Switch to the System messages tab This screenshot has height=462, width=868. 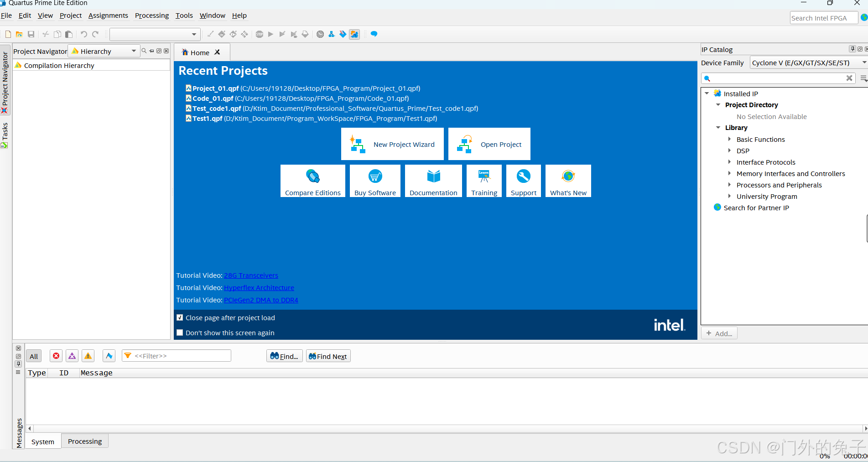click(43, 442)
